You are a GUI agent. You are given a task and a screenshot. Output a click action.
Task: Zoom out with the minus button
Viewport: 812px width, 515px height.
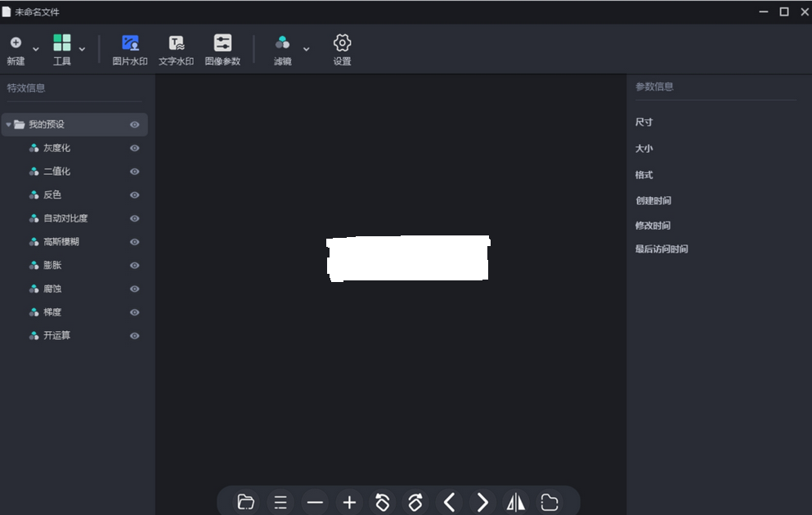(315, 502)
